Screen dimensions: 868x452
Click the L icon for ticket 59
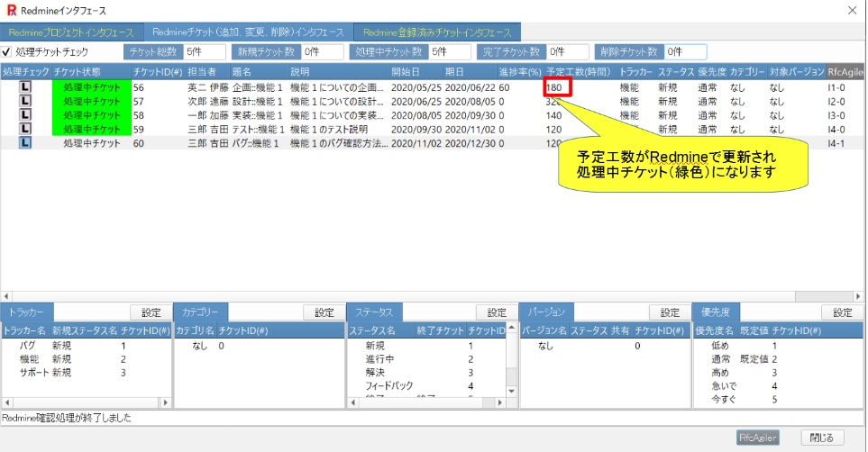click(25, 129)
